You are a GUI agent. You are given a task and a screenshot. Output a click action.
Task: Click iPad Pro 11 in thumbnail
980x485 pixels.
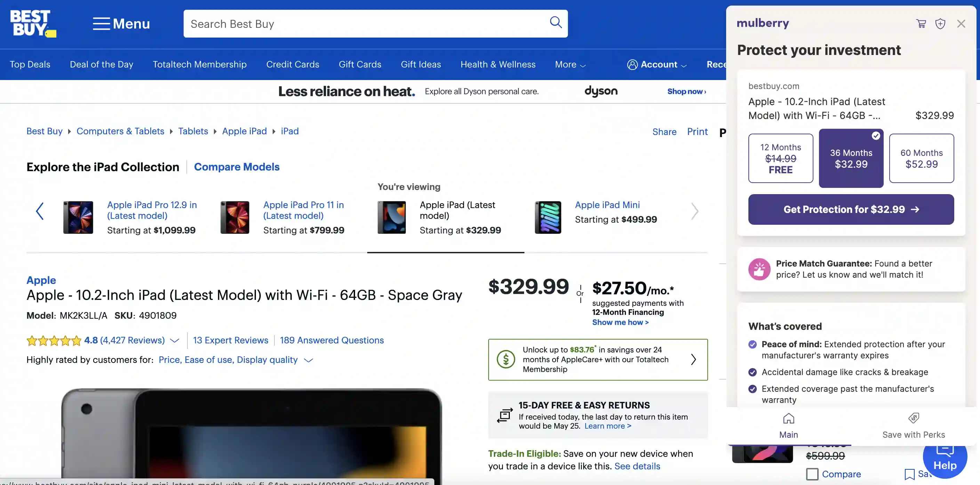click(x=235, y=217)
